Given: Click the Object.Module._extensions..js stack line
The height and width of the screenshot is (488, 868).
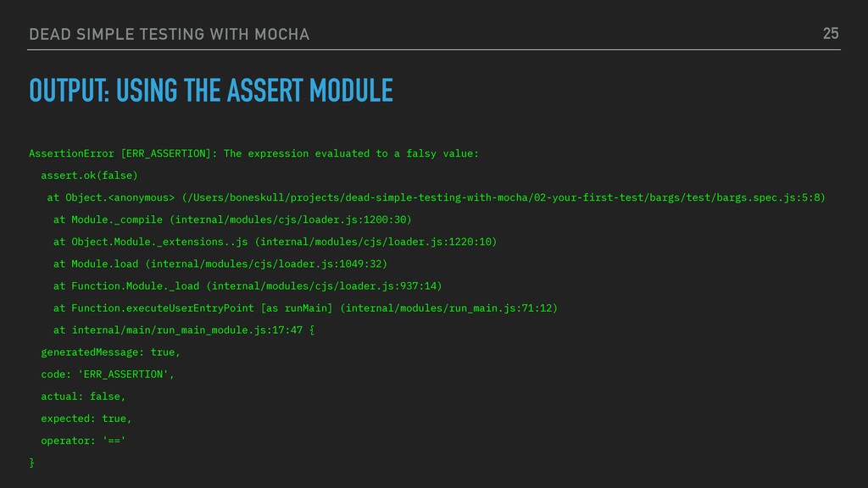Looking at the screenshot, I should [275, 241].
